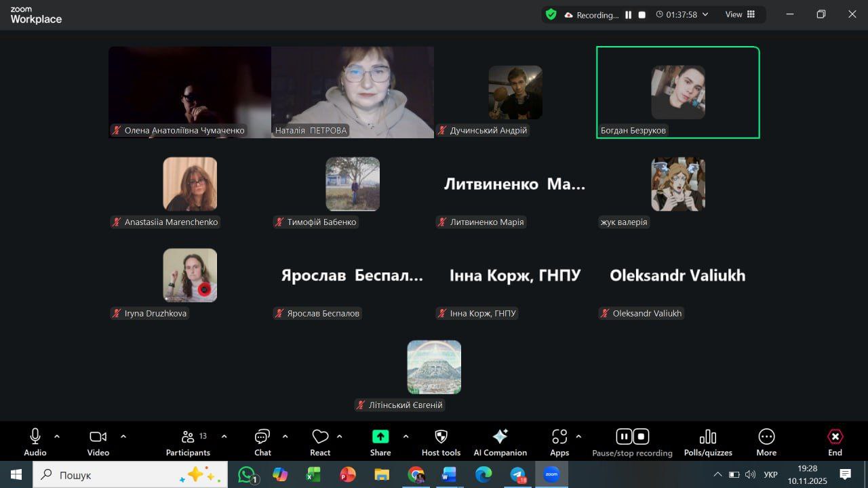Toggle microphone with the Audio button
This screenshot has height=488, width=868.
35,437
